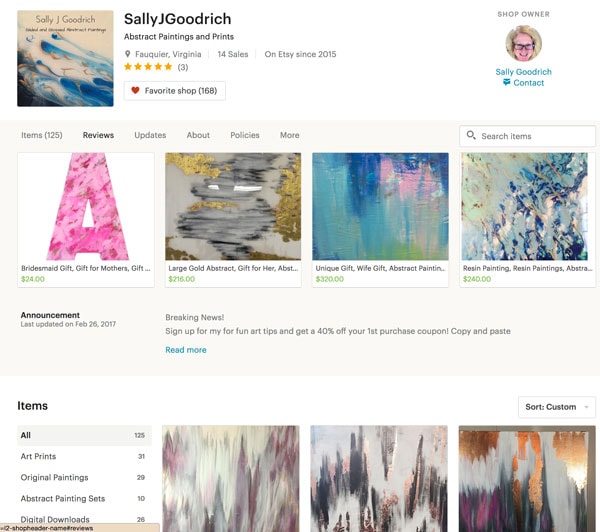
Task: Expand the More menu in shop navigation
Action: [x=290, y=135]
